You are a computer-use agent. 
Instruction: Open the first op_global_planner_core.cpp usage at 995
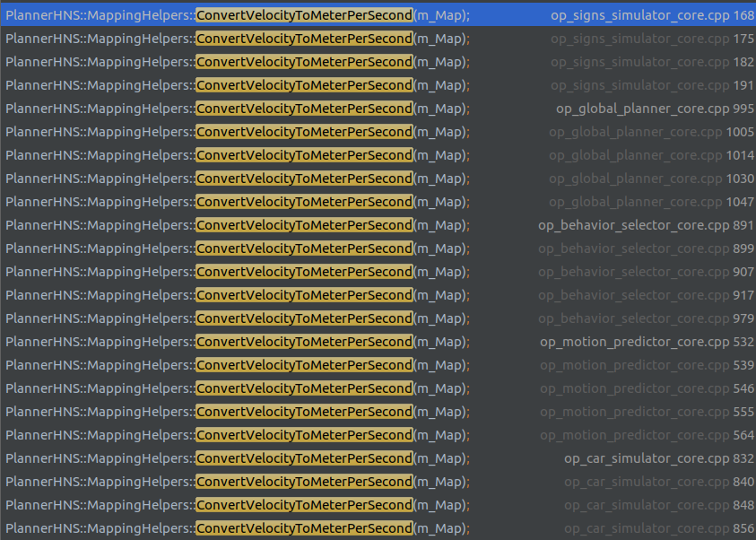coord(359,108)
